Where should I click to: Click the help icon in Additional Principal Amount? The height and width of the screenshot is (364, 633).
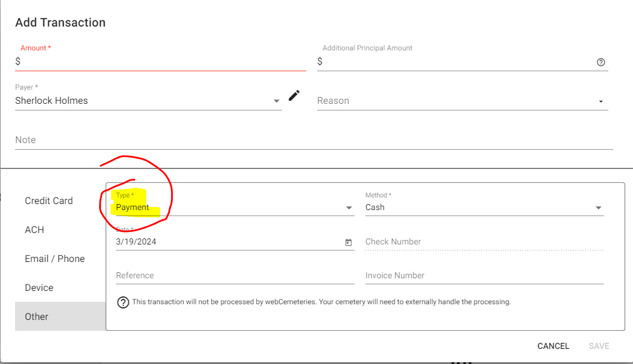[x=600, y=62]
